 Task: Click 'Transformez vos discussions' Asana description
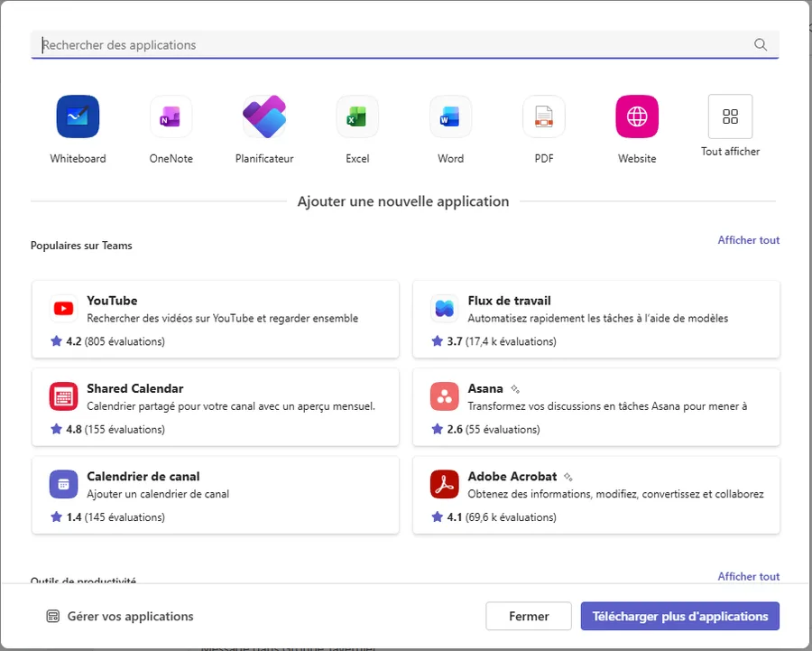tap(607, 406)
